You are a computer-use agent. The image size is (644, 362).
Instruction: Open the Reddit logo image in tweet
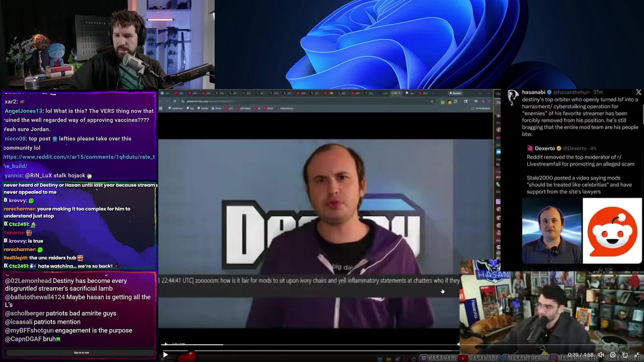click(x=612, y=231)
